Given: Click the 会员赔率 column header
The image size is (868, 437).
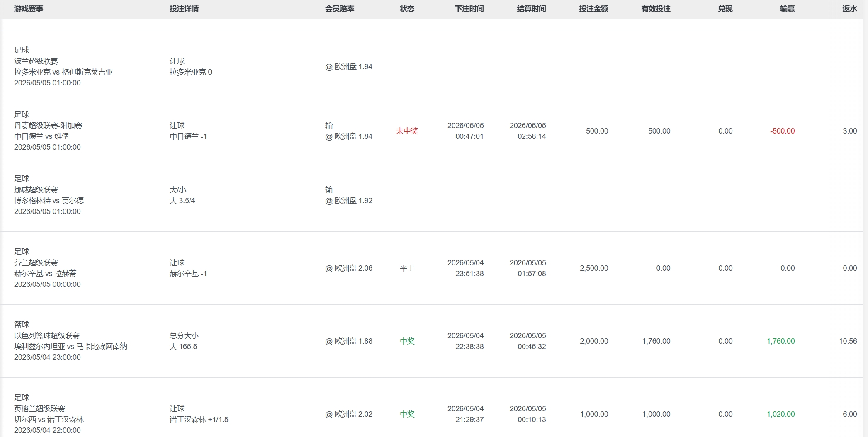Looking at the screenshot, I should pos(340,9).
